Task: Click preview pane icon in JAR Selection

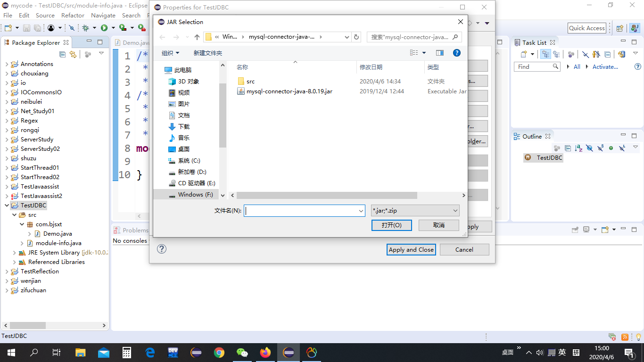Action: pyautogui.click(x=440, y=53)
